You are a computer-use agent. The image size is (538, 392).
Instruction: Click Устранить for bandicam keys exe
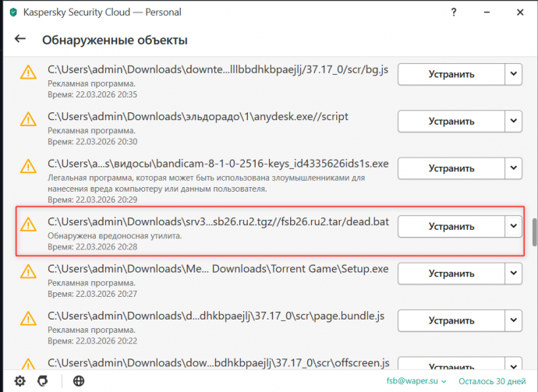[451, 168]
